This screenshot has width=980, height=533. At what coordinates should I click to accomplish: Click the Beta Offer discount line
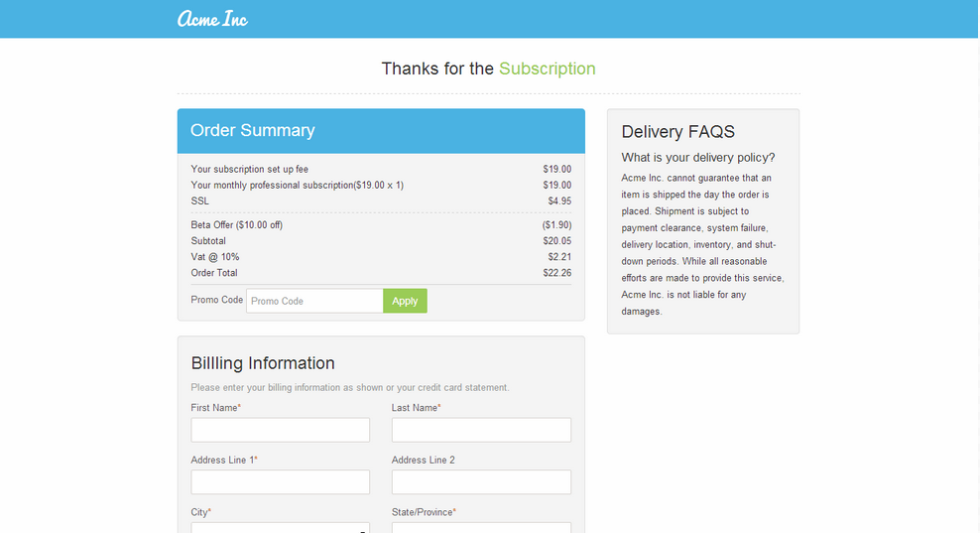pyautogui.click(x=237, y=225)
